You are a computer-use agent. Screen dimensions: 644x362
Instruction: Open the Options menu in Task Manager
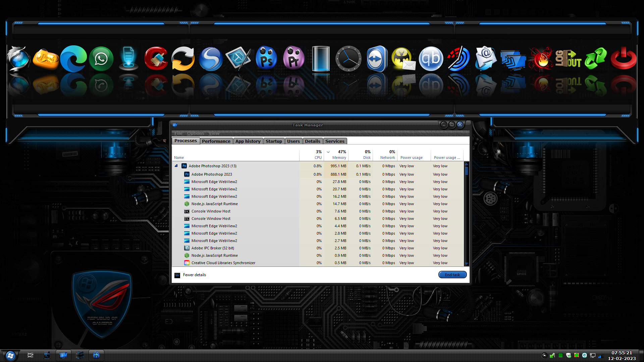(x=196, y=133)
